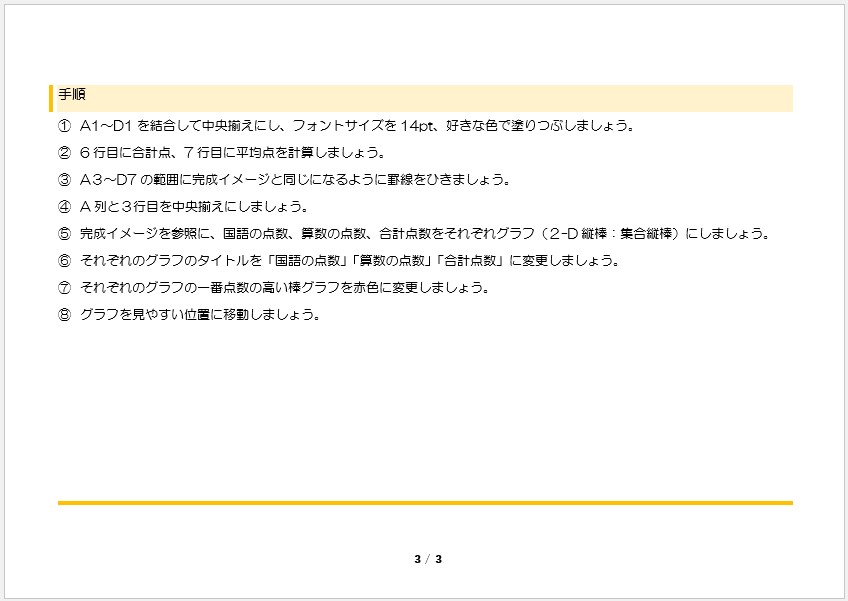Click step ① about merging A1~D1

(x=346, y=126)
